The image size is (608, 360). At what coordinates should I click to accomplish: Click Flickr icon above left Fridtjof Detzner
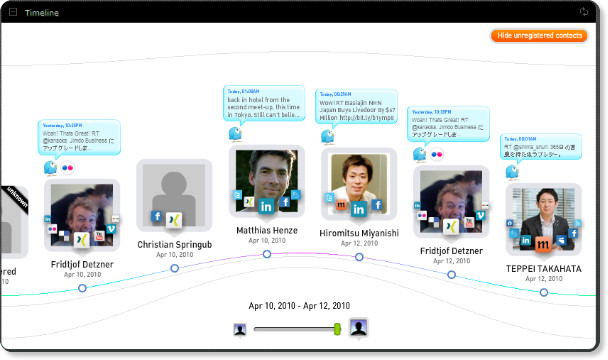pos(67,168)
